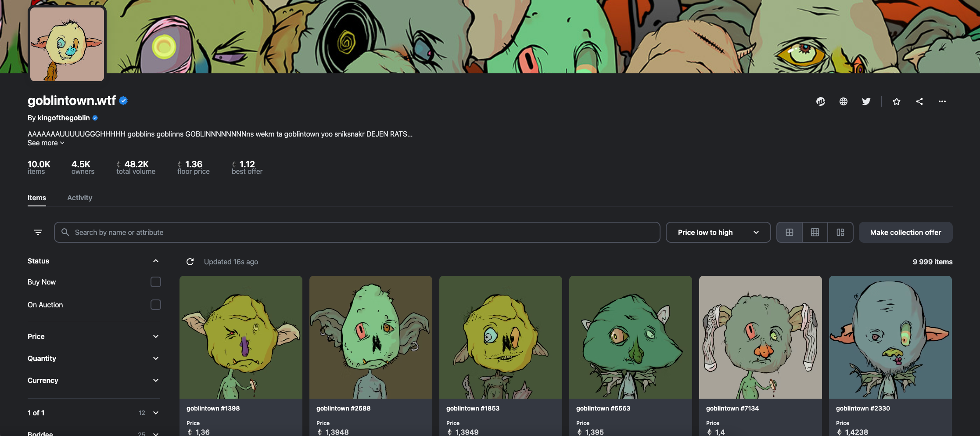Open the collection analytics chart icon

(x=820, y=101)
